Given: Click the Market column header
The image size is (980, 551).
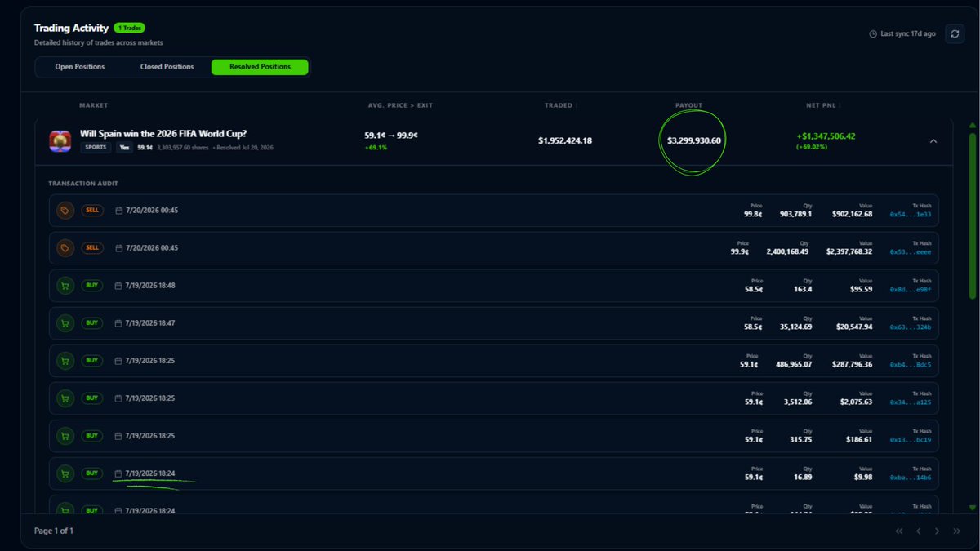Looking at the screenshot, I should [x=93, y=105].
